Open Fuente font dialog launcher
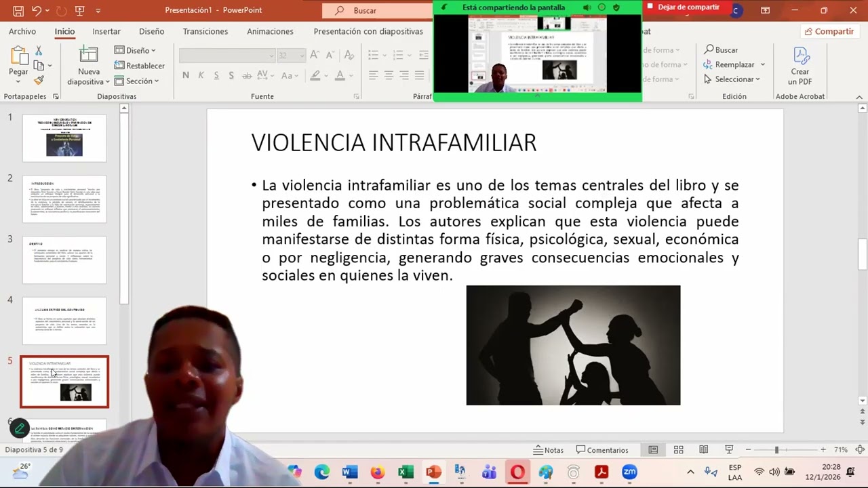This screenshot has width=868, height=488. (x=357, y=97)
